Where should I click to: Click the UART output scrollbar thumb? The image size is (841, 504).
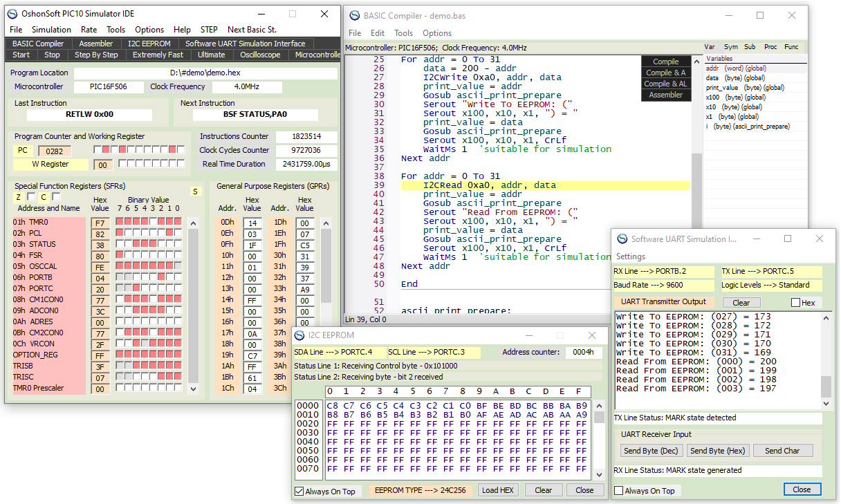826,387
